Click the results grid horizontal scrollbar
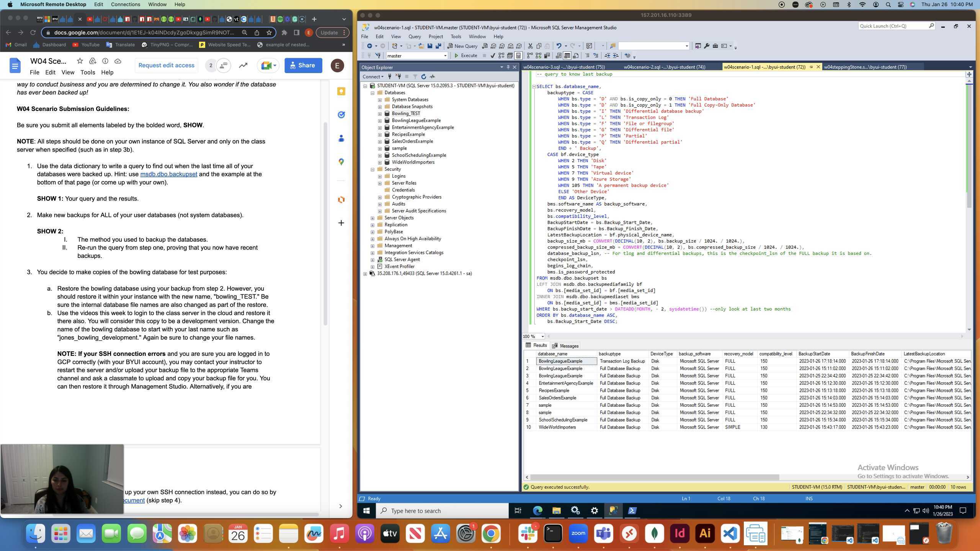 click(x=655, y=477)
